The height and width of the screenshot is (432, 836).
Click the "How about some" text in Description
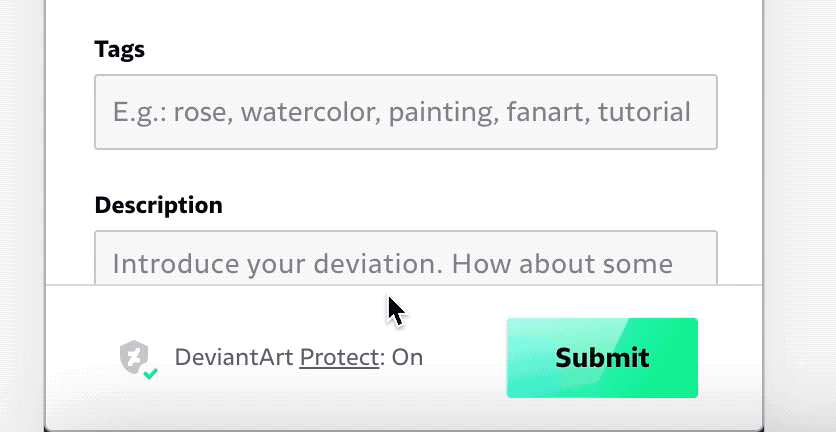562,264
